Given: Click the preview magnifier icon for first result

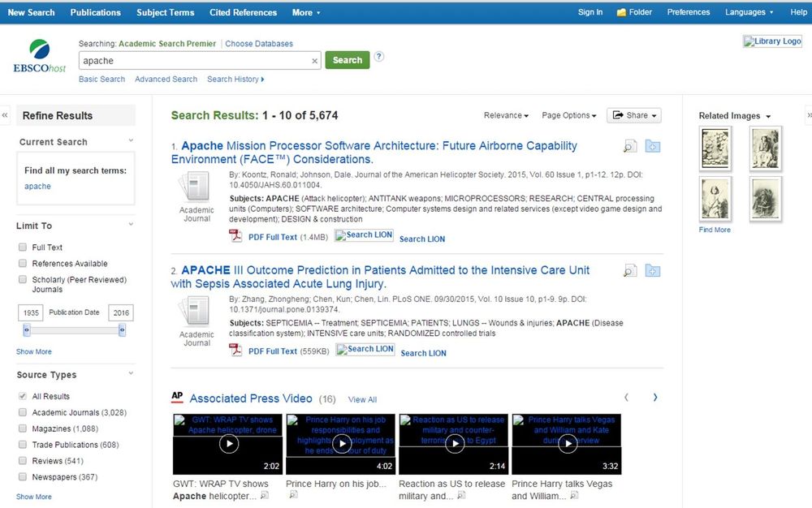Looking at the screenshot, I should point(630,147).
